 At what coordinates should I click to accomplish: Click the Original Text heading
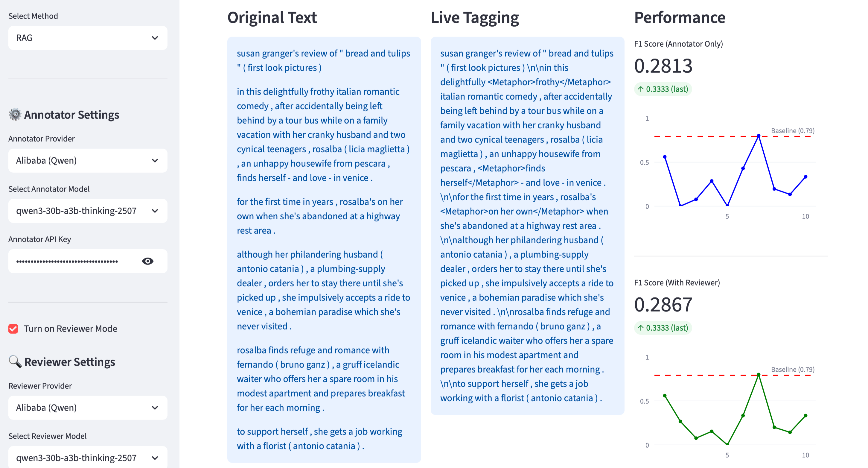click(x=272, y=18)
